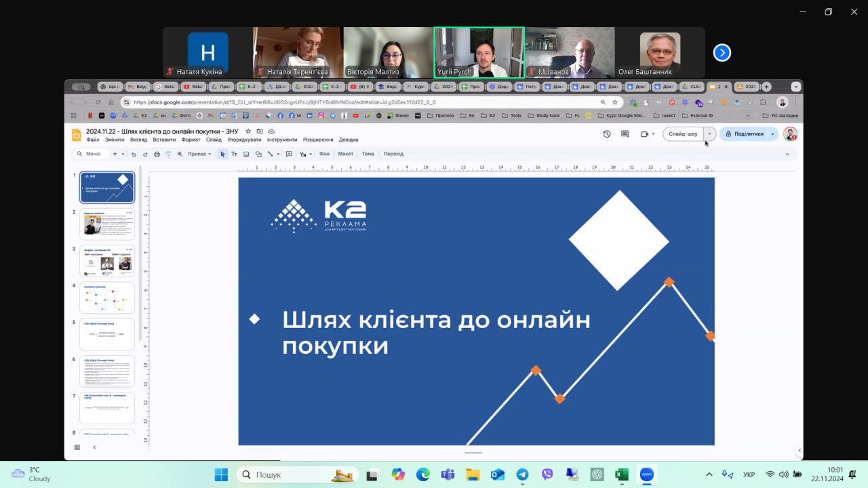Star the presentation title

[x=248, y=131]
